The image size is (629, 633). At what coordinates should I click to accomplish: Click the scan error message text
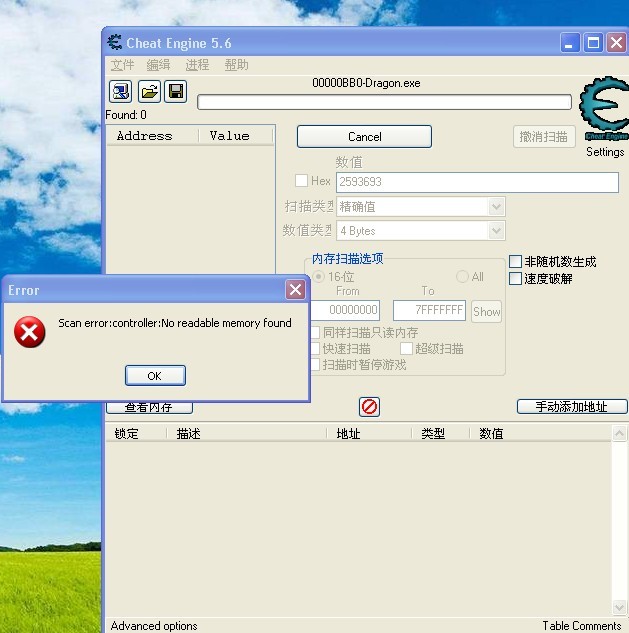point(175,323)
